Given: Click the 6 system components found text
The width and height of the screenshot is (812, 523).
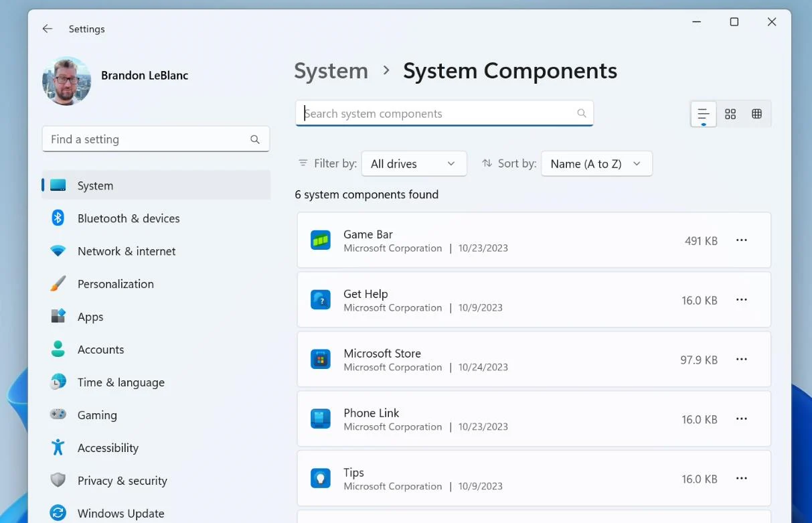Looking at the screenshot, I should [x=367, y=195].
